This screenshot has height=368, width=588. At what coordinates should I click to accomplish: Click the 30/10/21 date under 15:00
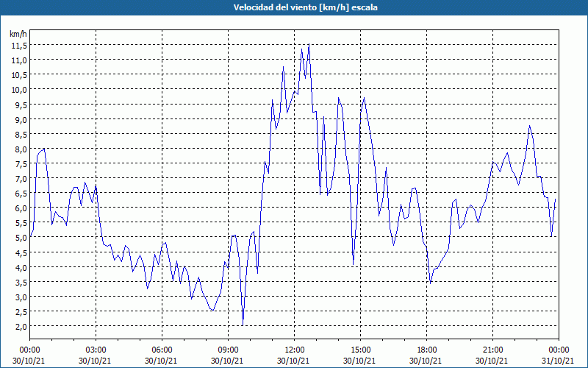pos(359,361)
